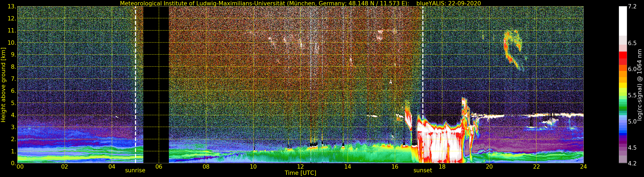
Task: Click the colorbar tick value 6.0
Action: (632, 69)
